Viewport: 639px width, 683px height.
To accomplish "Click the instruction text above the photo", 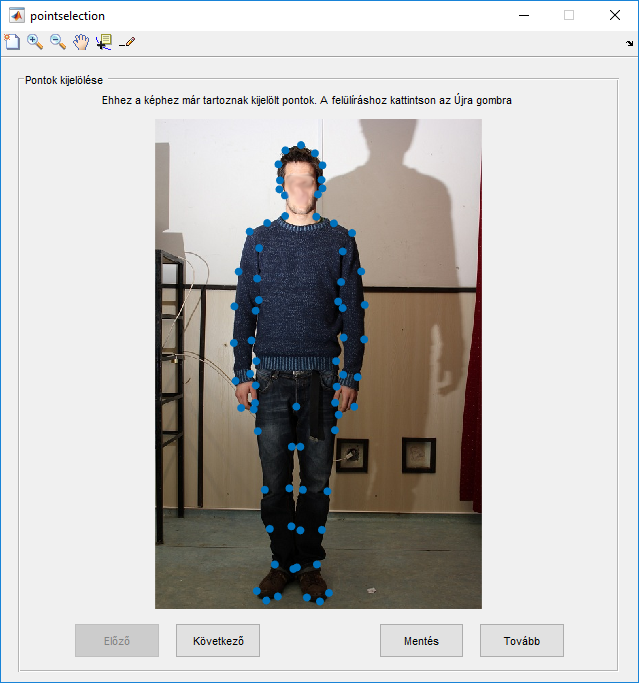I will pos(306,100).
